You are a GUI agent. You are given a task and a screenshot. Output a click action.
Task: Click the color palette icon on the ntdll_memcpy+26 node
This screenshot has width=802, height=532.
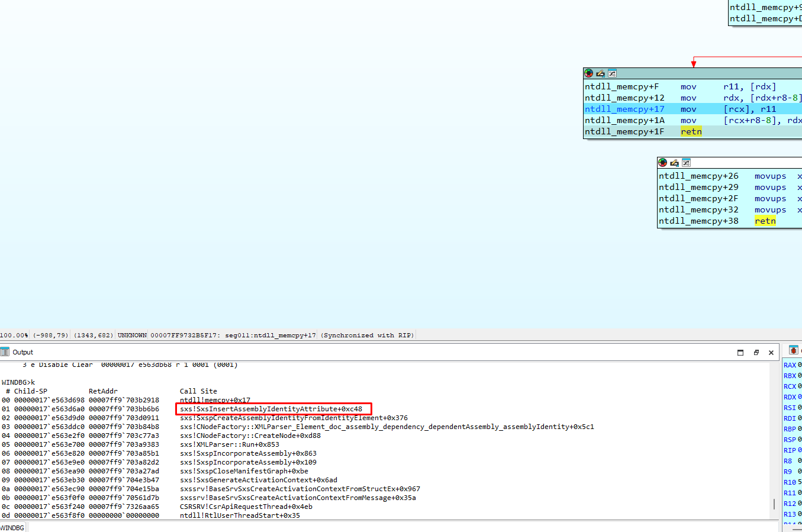(x=662, y=163)
